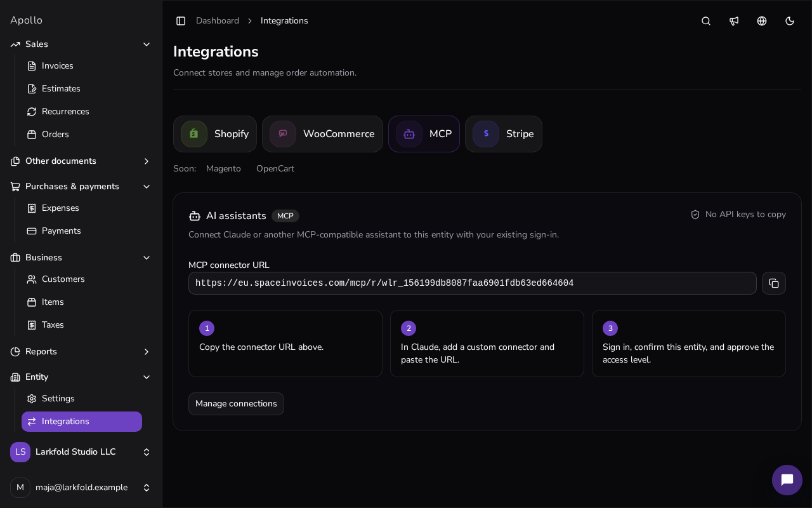Open the maja@larkfold.example account menu
812x508 pixels.
[x=81, y=488]
